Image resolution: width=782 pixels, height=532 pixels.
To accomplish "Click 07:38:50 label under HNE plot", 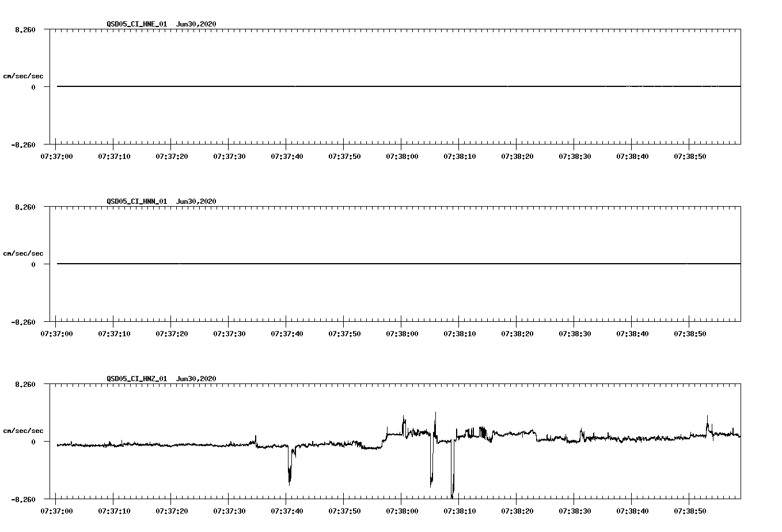I will 690,156.
